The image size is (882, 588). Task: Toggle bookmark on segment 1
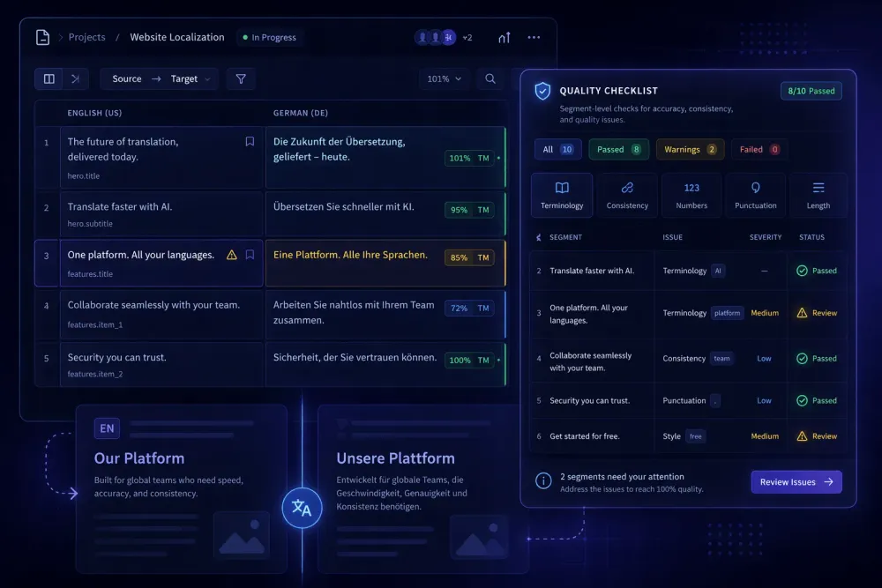[x=250, y=141]
